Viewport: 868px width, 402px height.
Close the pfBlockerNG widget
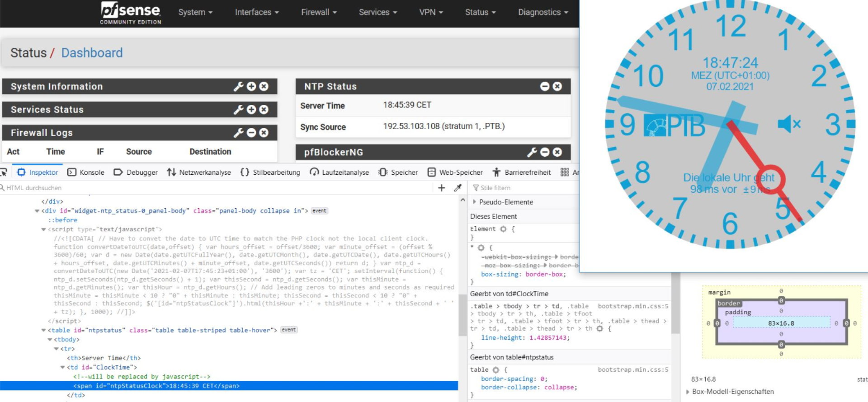(557, 152)
